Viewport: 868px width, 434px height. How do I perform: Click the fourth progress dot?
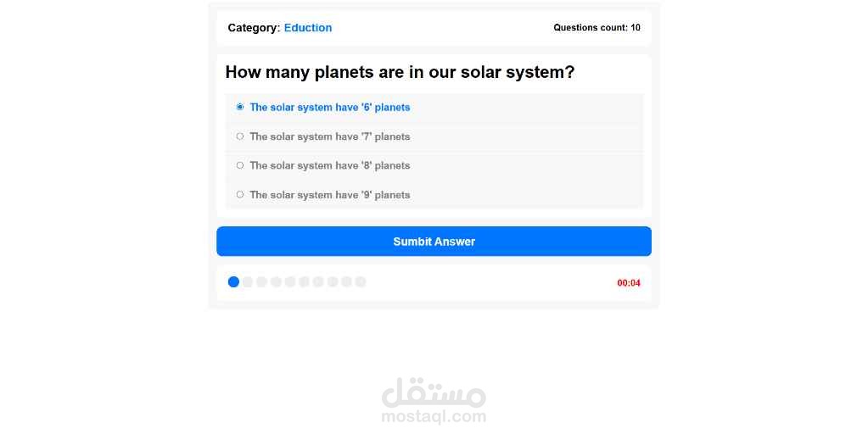[276, 282]
